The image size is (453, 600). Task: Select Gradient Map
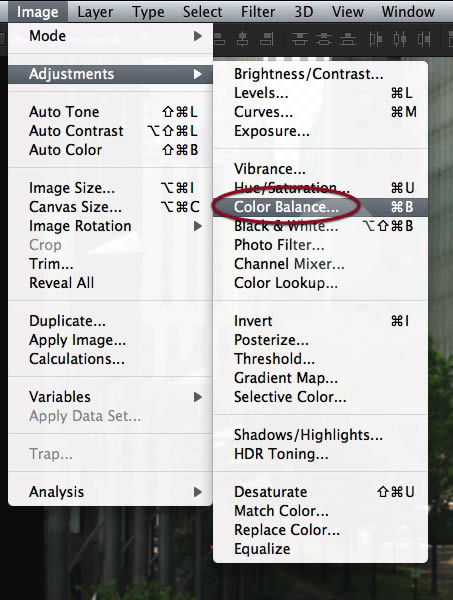click(320, 378)
